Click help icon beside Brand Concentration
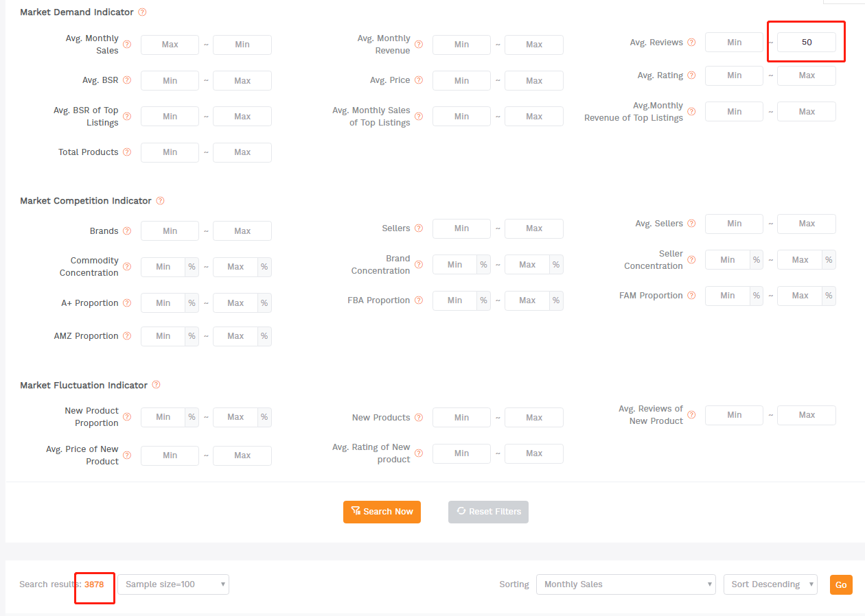The height and width of the screenshot is (616, 865). coord(419,265)
